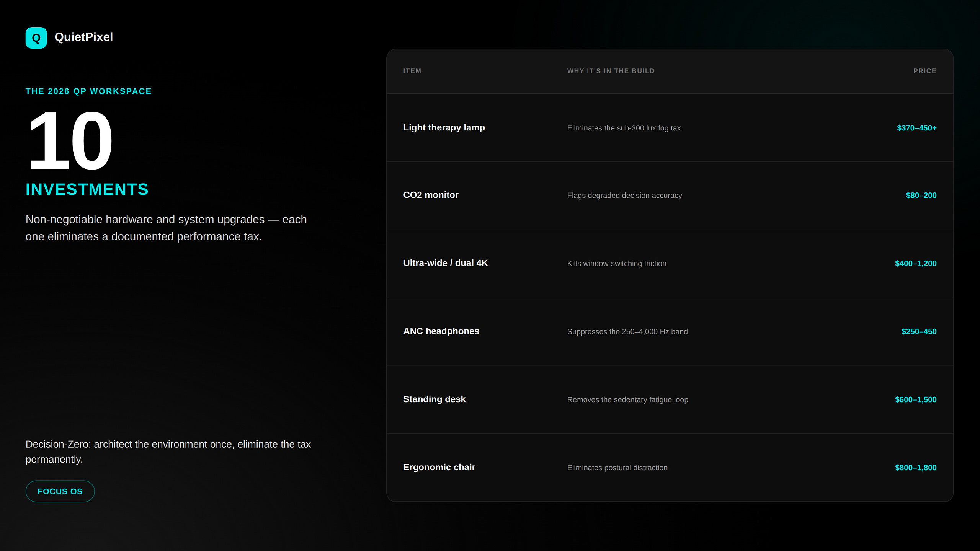This screenshot has height=551, width=980.
Task: Click THE 2026 QP WORKSPACE label
Action: (x=88, y=91)
